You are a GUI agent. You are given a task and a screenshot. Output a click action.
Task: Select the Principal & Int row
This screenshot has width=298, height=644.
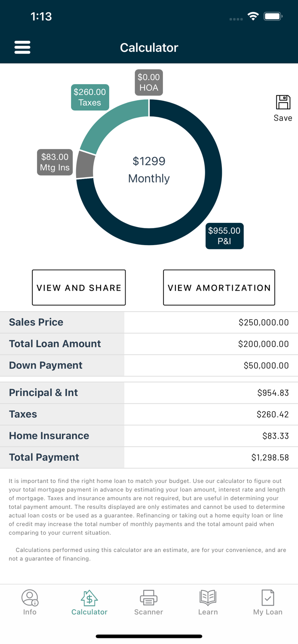(149, 392)
